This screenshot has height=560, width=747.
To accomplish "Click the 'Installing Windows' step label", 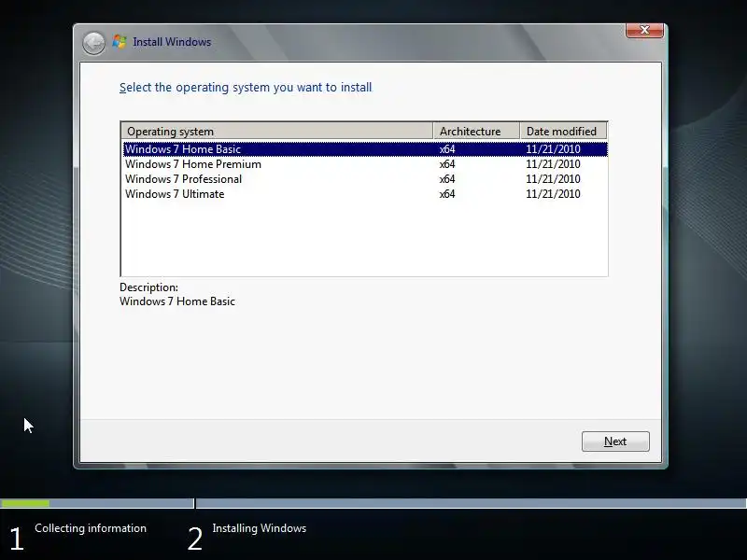I will [x=260, y=528].
